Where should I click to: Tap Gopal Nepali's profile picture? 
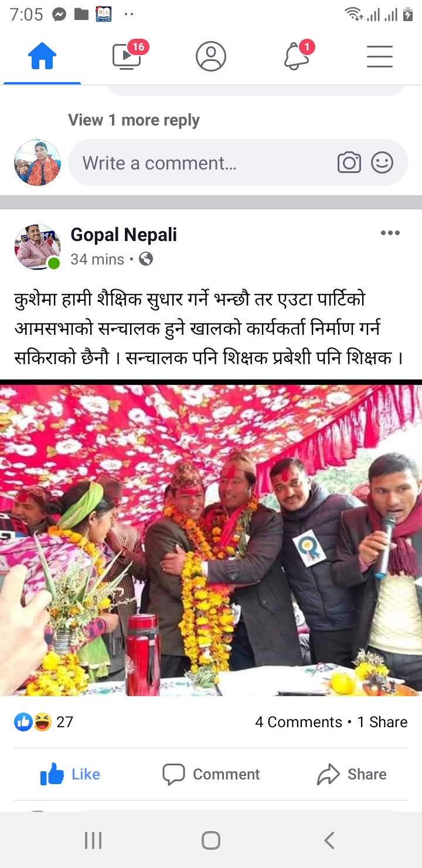pos(38,247)
